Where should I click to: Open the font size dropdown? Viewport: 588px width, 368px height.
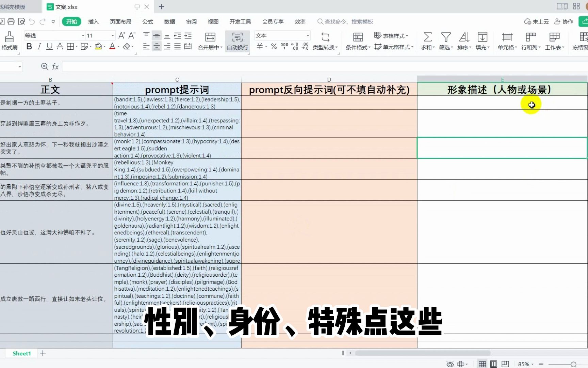point(113,35)
